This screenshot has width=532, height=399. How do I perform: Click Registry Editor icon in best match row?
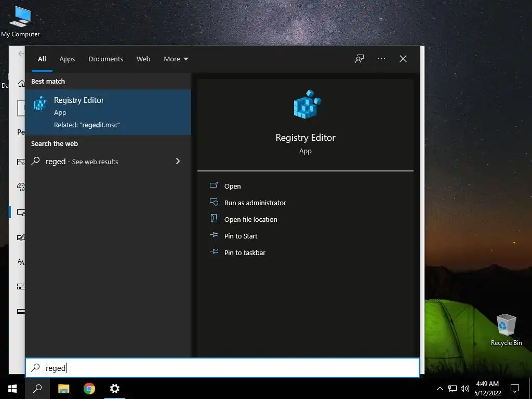[40, 103]
